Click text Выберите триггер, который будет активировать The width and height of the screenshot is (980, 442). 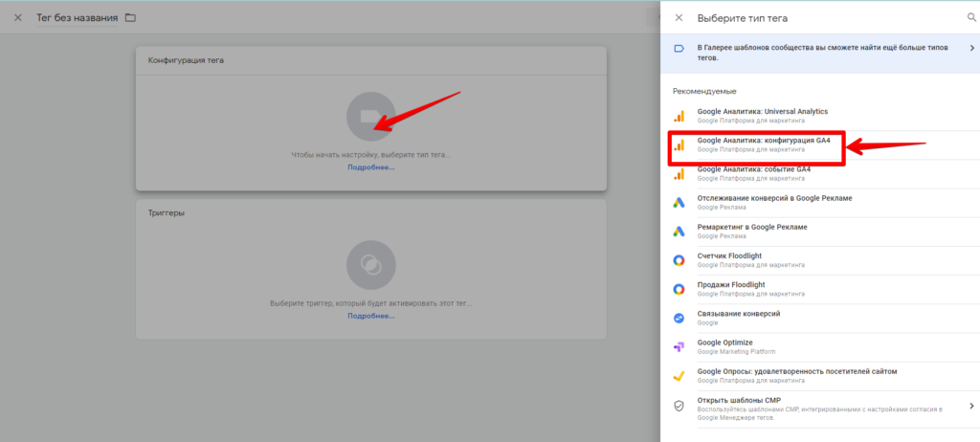[371, 303]
